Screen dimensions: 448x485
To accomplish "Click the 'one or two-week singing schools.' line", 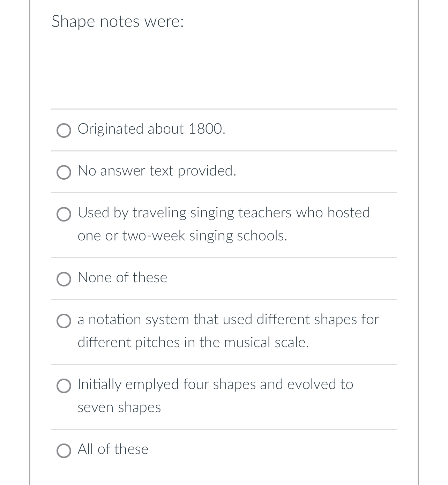I will click(x=182, y=236).
